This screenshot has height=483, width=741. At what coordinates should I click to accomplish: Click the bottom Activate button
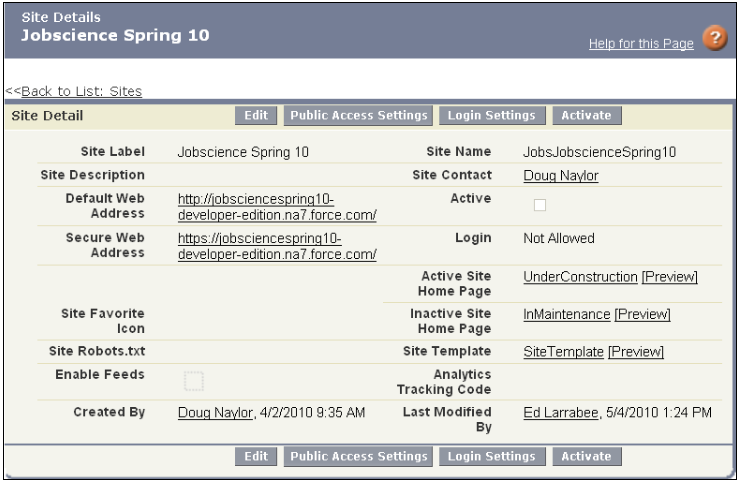tap(587, 457)
